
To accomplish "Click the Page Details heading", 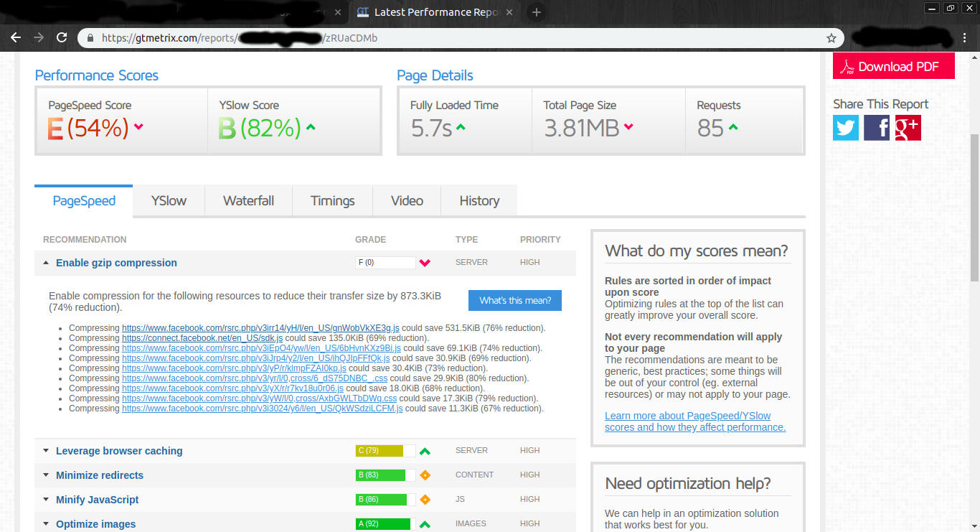I will pos(435,75).
